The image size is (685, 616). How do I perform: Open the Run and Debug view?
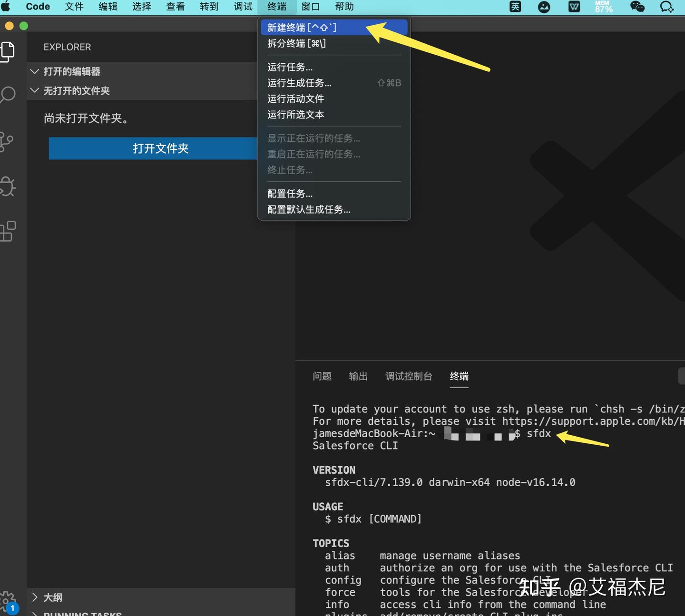[x=8, y=186]
